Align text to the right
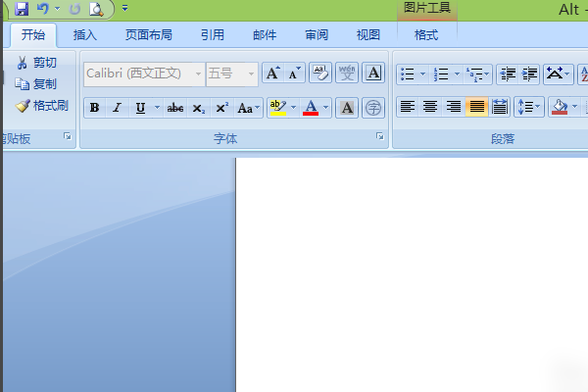588x392 pixels. pyautogui.click(x=454, y=107)
